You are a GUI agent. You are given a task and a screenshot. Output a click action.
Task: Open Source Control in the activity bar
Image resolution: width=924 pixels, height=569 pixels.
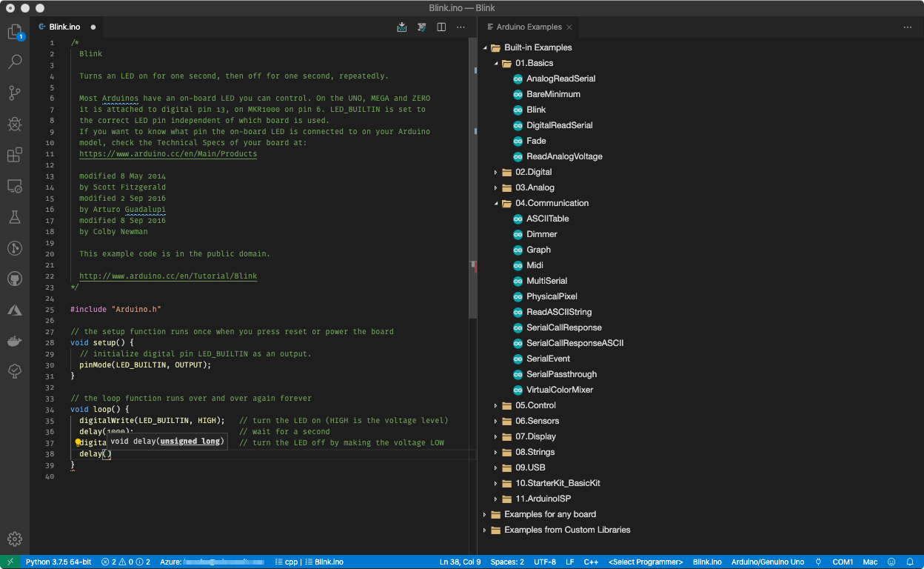[x=15, y=95]
